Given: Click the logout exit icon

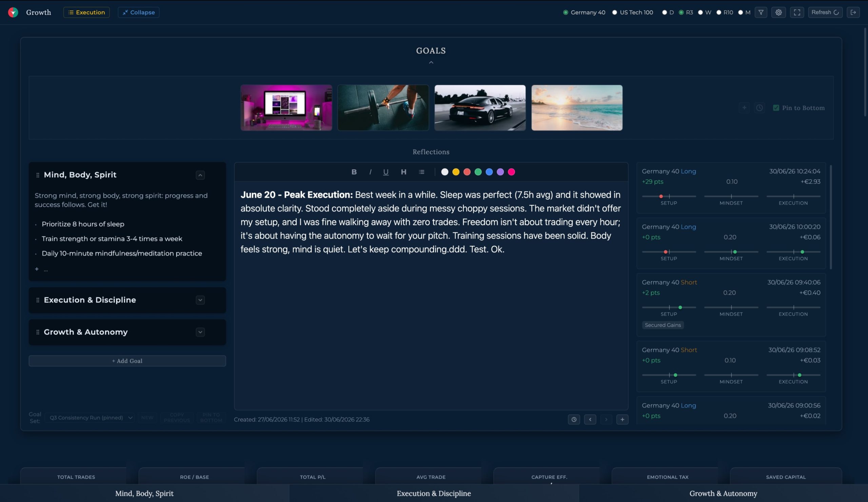Looking at the screenshot, I should 853,13.
